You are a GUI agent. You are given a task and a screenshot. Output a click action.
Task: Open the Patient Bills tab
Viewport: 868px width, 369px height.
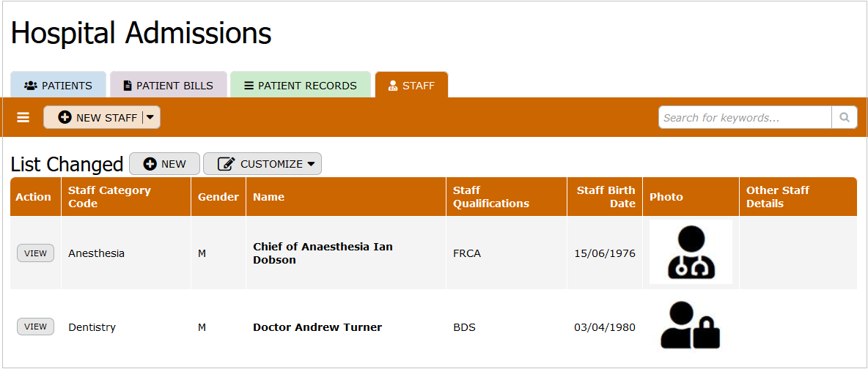point(168,86)
